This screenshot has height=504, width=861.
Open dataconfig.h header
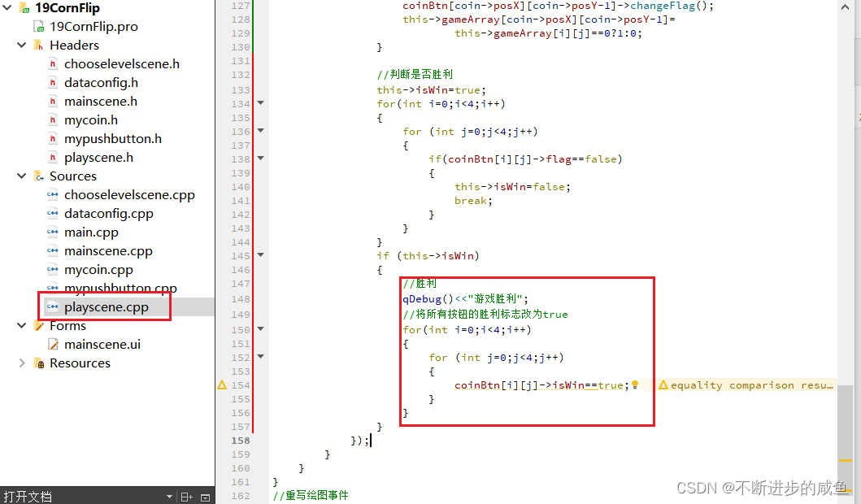coord(101,82)
